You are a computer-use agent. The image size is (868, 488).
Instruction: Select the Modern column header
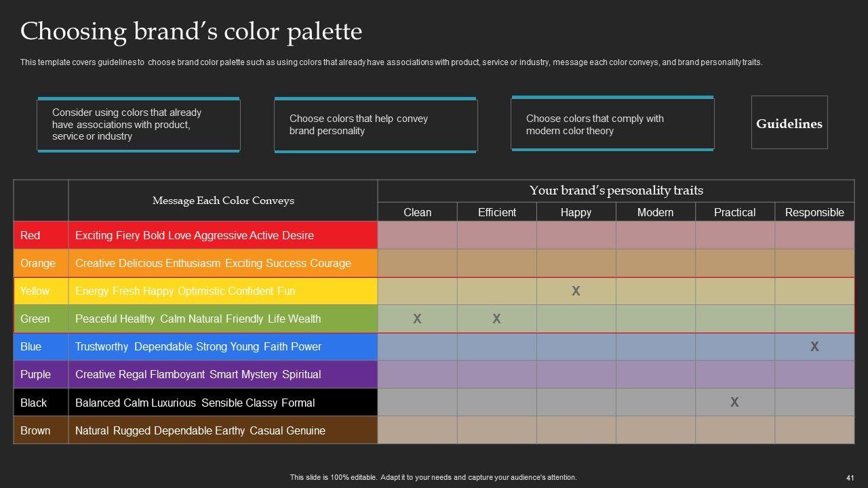(655, 212)
